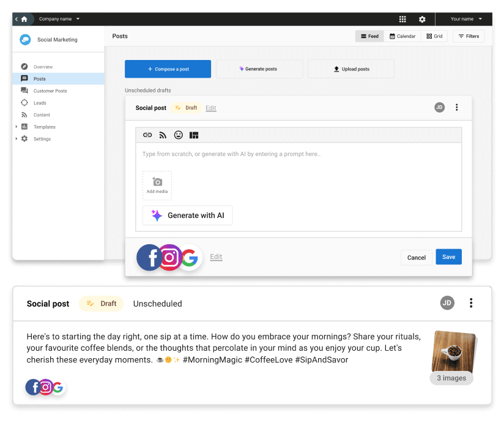The height and width of the screenshot is (423, 504).
Task: Click the Compose a post button
Action: pos(168,69)
